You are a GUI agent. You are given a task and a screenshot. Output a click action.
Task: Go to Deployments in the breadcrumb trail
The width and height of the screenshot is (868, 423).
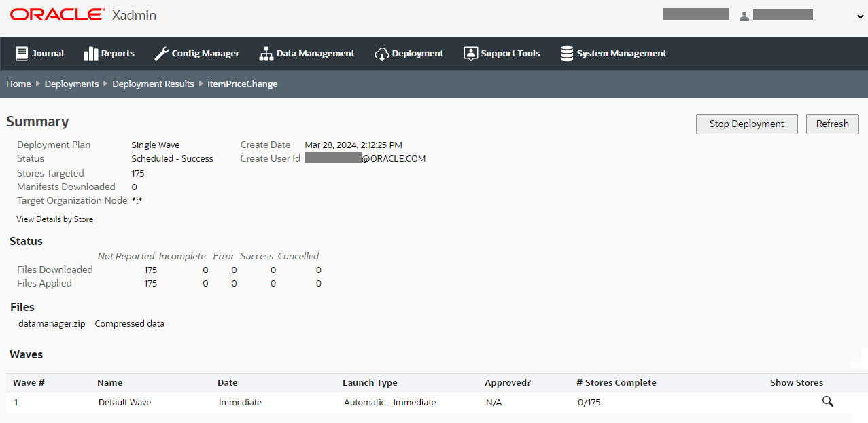tap(71, 84)
